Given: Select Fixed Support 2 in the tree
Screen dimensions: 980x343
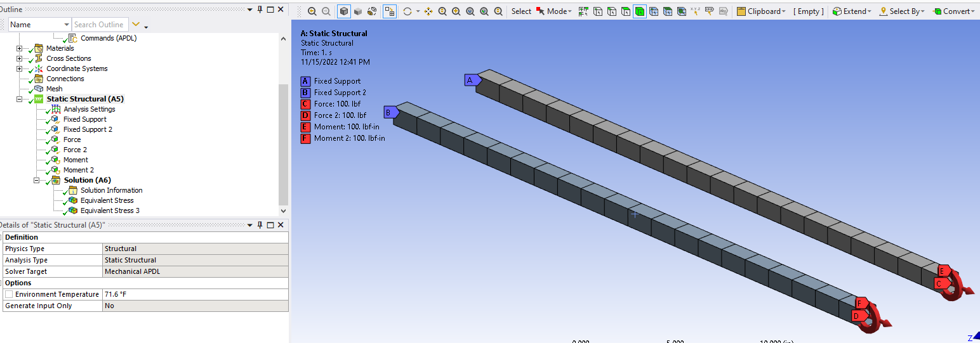Looking at the screenshot, I should pyautogui.click(x=88, y=129).
